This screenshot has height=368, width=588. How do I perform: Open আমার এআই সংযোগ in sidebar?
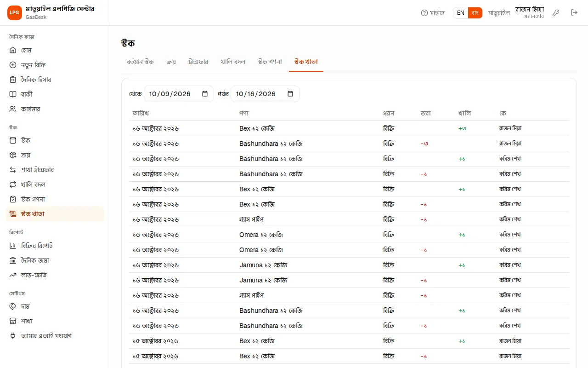[x=55, y=336]
